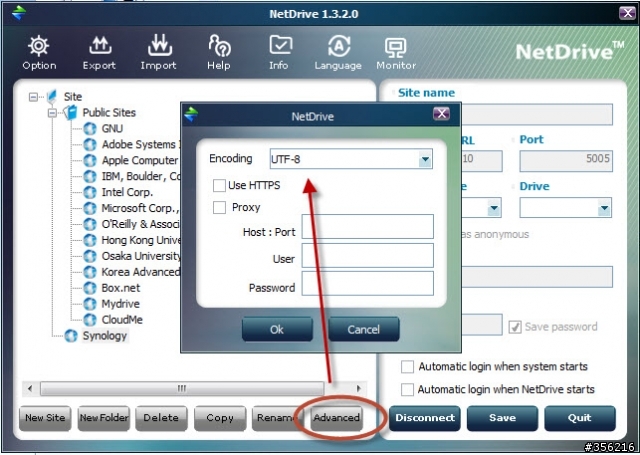The width and height of the screenshot is (640, 455).
Task: Click the O'Reilly & Associates globe icon
Action: coord(90,224)
